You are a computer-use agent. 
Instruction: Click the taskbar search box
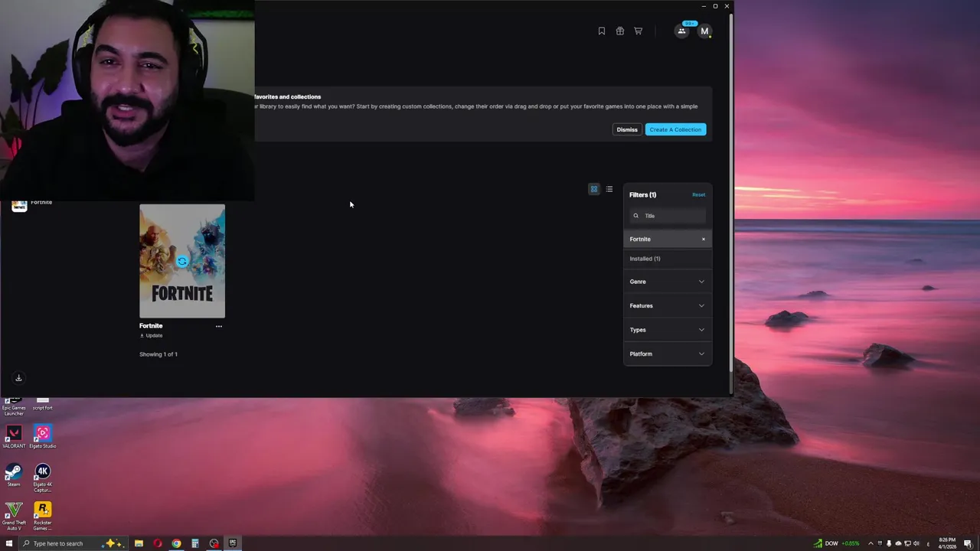74,543
